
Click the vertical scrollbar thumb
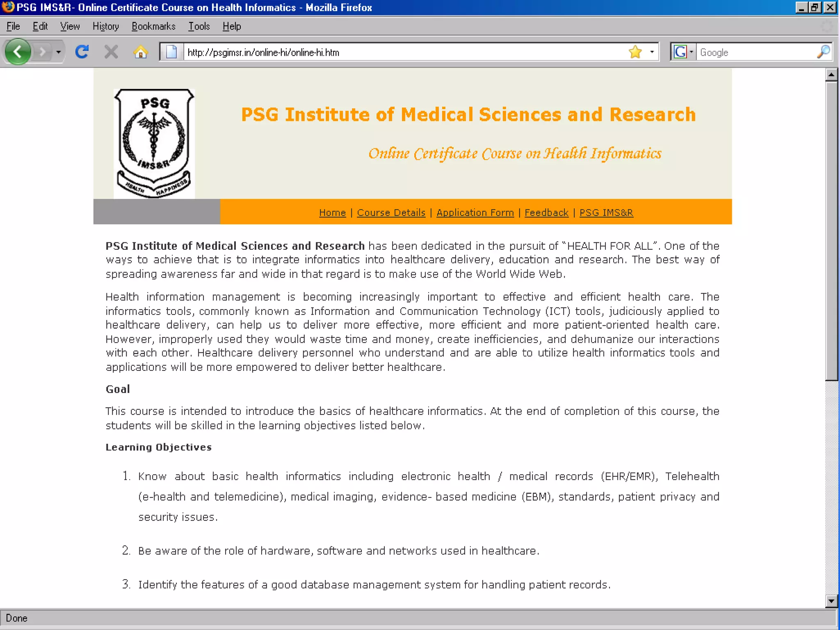831,231
